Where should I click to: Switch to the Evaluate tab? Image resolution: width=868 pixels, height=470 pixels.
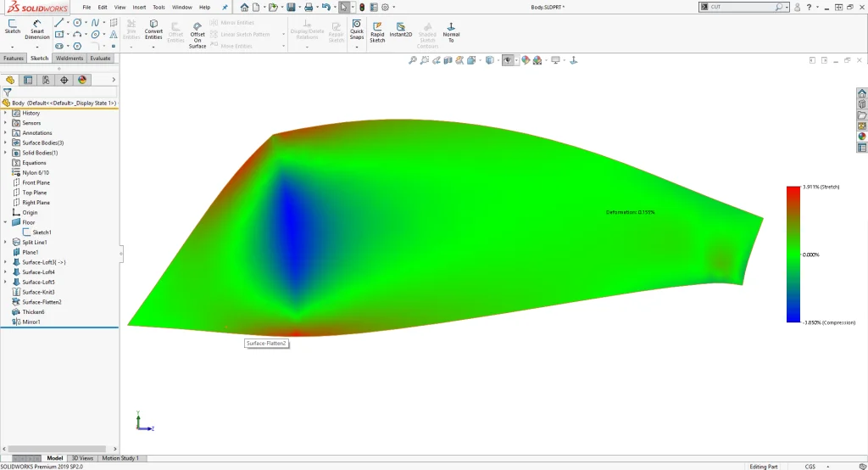tap(100, 59)
